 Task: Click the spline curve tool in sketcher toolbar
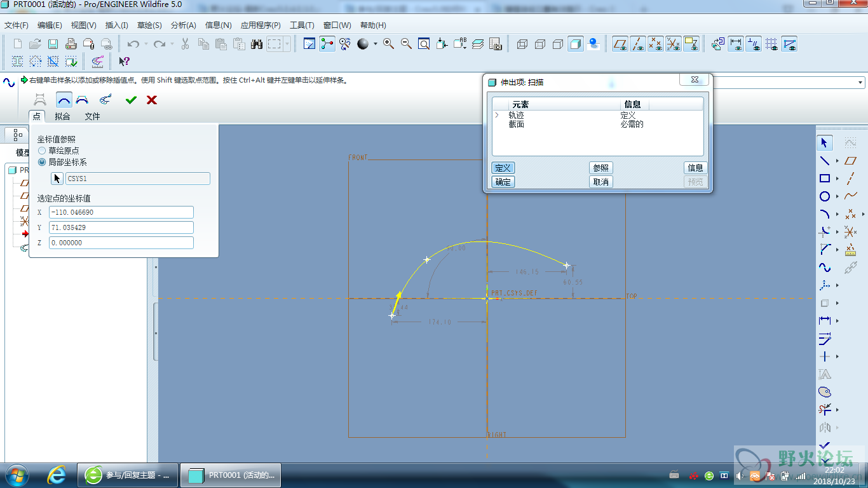(x=825, y=268)
